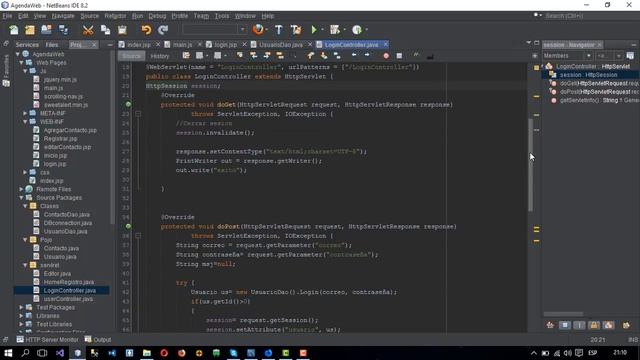The image size is (640, 360).
Task: Open the Services panel tab
Action: click(27, 44)
